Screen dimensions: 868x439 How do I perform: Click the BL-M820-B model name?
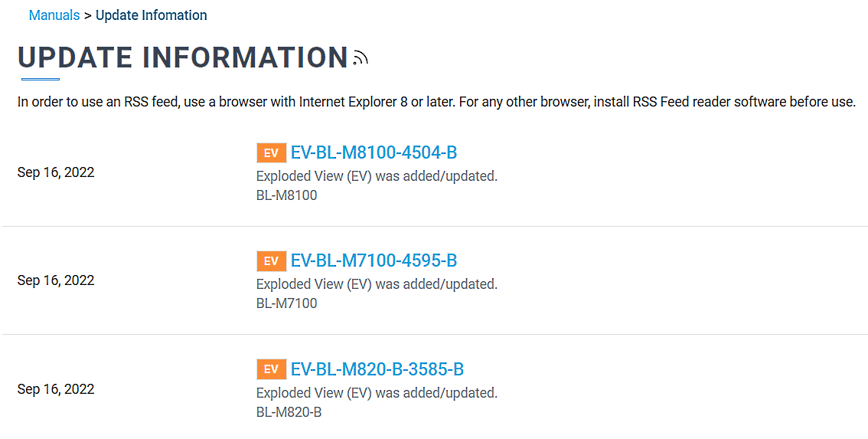pos(289,412)
